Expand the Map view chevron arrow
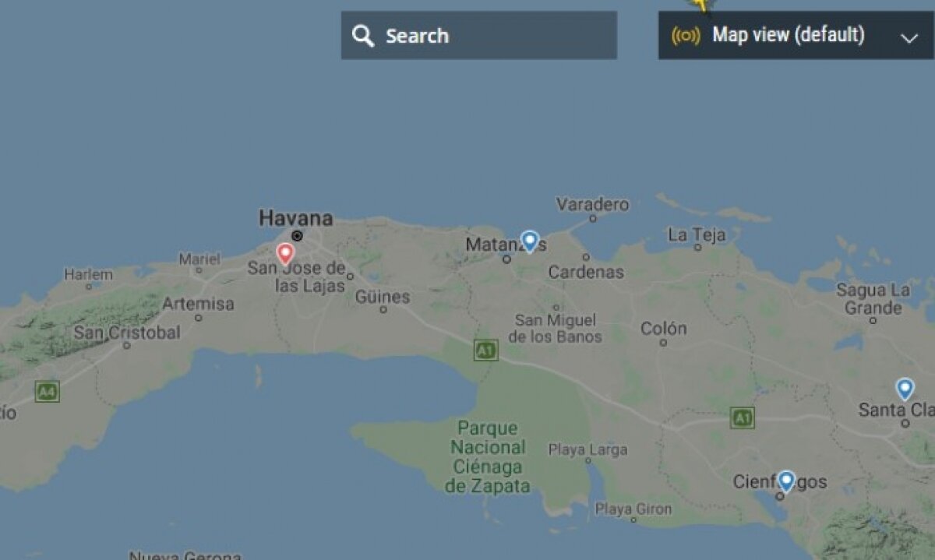 coord(909,38)
